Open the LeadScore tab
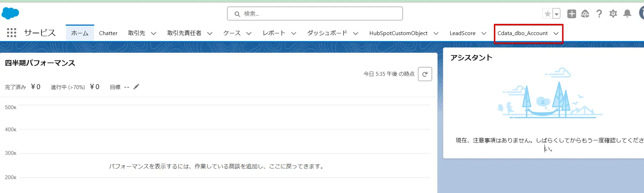Image resolution: width=644 pixels, height=193 pixels. pos(463,33)
